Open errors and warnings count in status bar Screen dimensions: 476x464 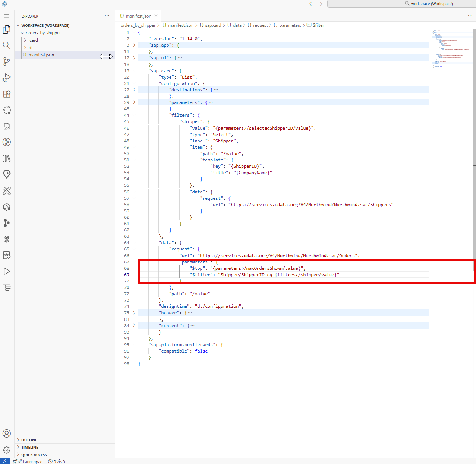point(57,461)
